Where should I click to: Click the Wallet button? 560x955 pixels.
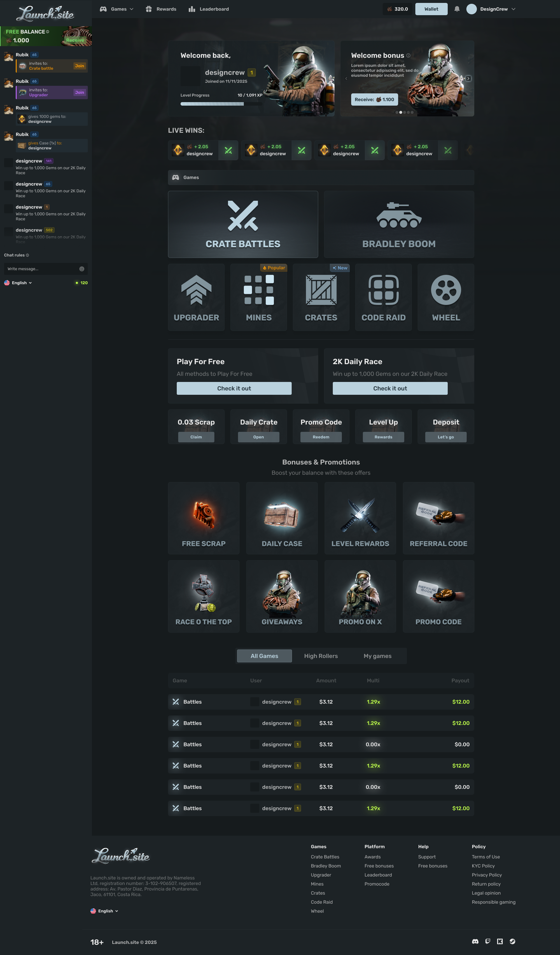coord(431,9)
